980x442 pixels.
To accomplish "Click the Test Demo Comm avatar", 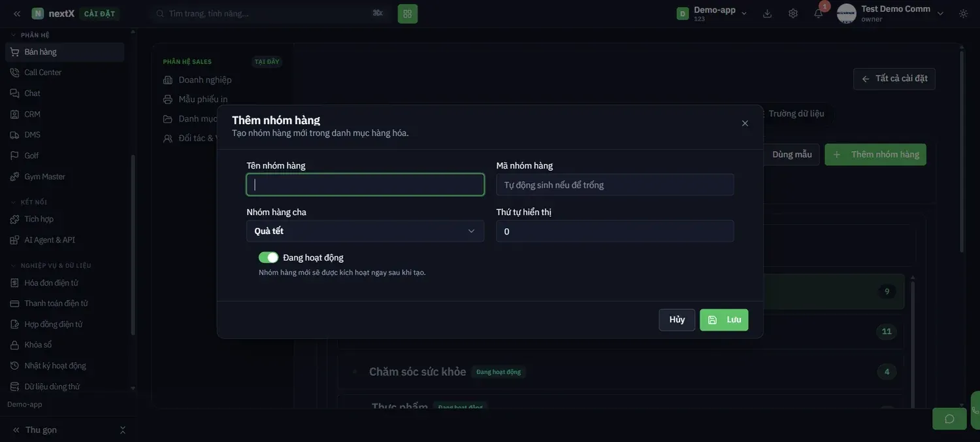I will pyautogui.click(x=847, y=14).
